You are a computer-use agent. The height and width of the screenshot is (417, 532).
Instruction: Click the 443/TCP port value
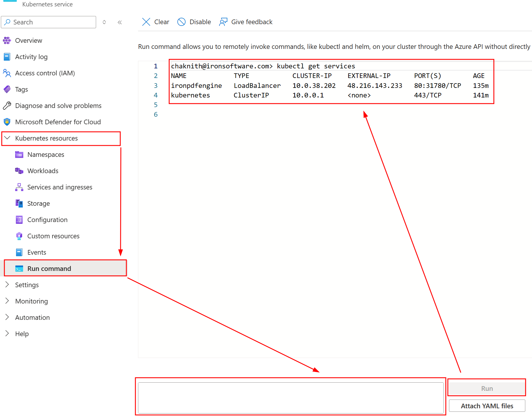pyautogui.click(x=428, y=95)
